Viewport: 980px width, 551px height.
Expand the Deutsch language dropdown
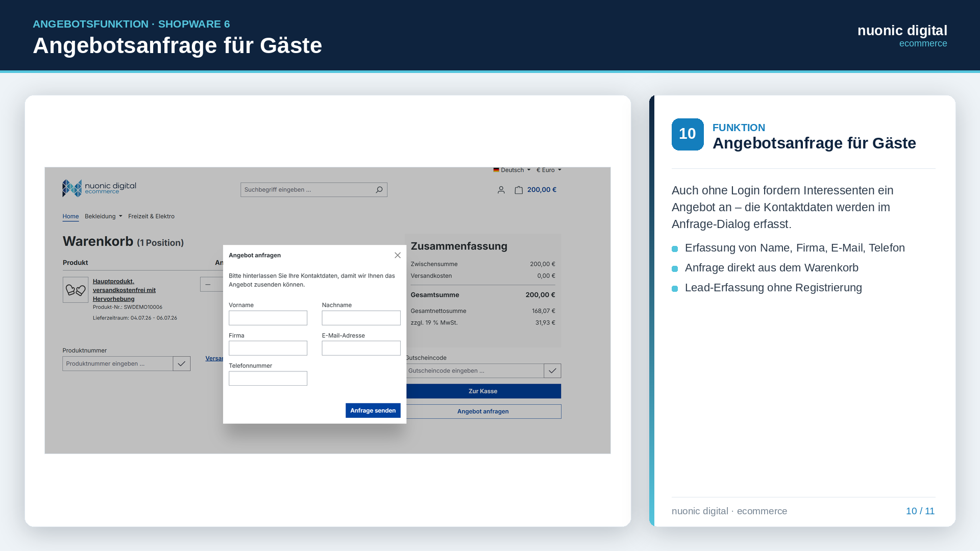pos(512,170)
